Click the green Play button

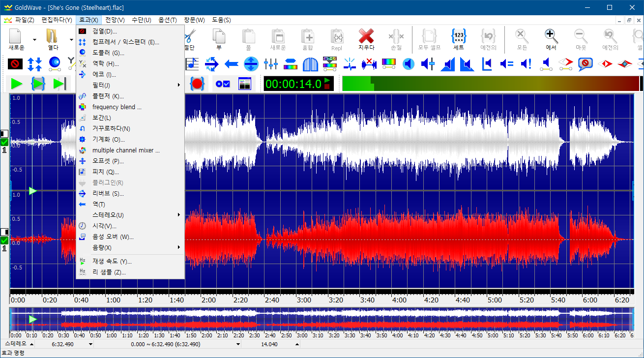17,84
